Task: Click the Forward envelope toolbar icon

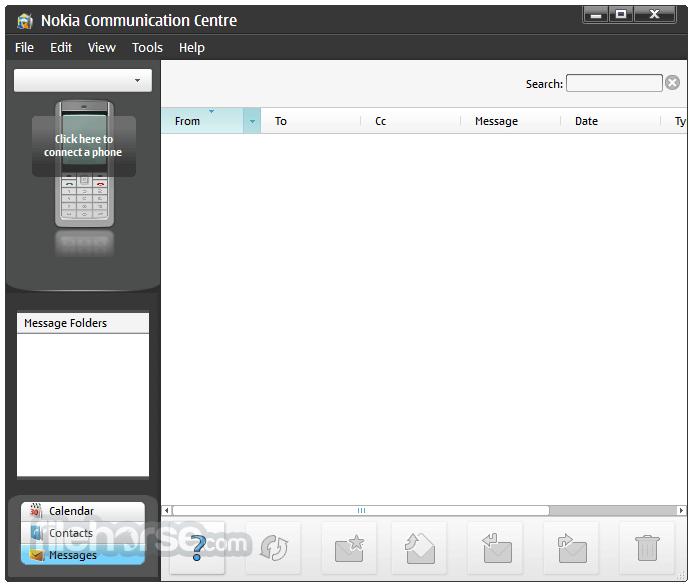Action: click(x=571, y=548)
